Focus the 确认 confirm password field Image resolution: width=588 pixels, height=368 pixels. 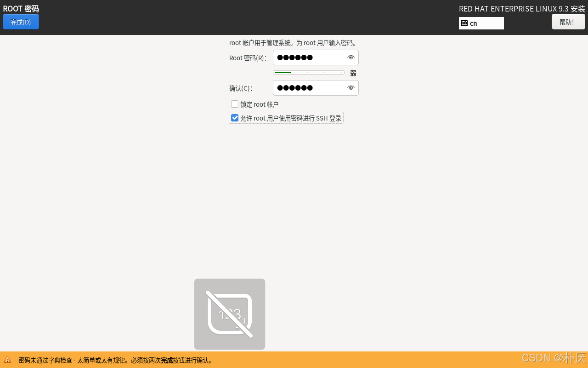coord(316,88)
